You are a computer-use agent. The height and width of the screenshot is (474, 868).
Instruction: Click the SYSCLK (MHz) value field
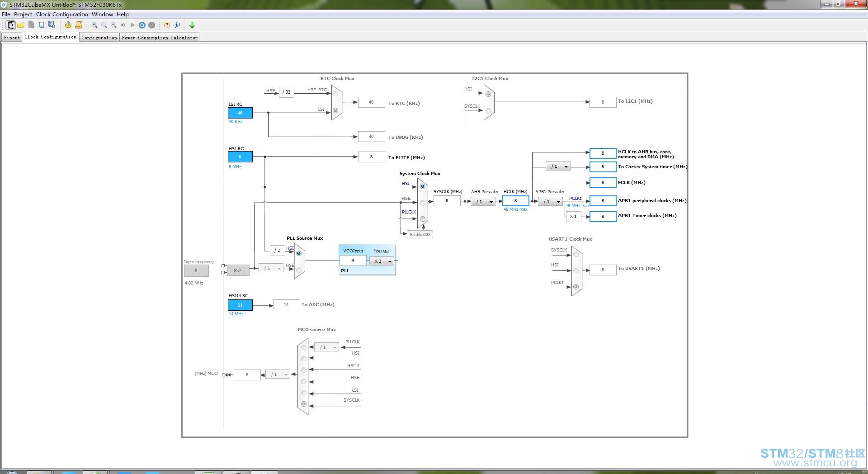coord(447,201)
